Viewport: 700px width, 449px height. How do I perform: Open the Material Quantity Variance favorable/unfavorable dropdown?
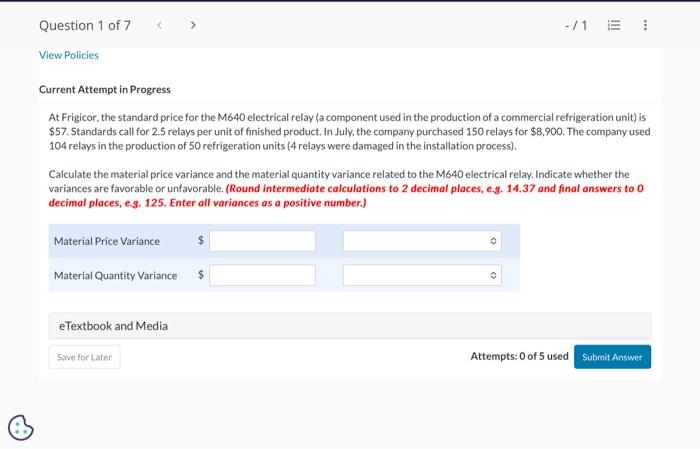[x=422, y=275]
